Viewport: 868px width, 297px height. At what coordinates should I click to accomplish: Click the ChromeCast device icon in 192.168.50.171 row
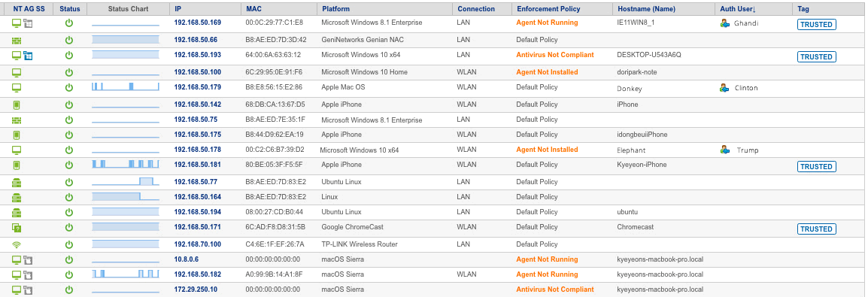(16, 227)
